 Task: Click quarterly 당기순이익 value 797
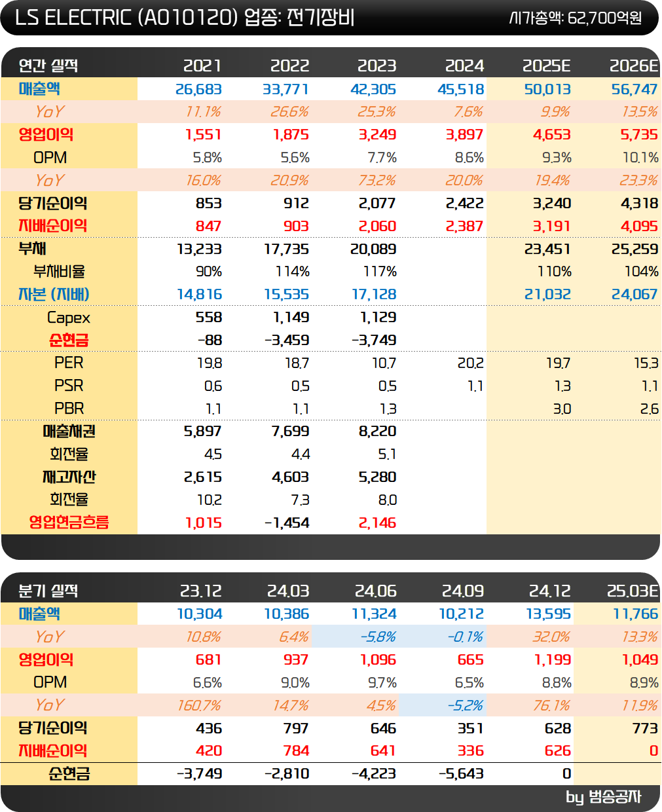(x=297, y=728)
